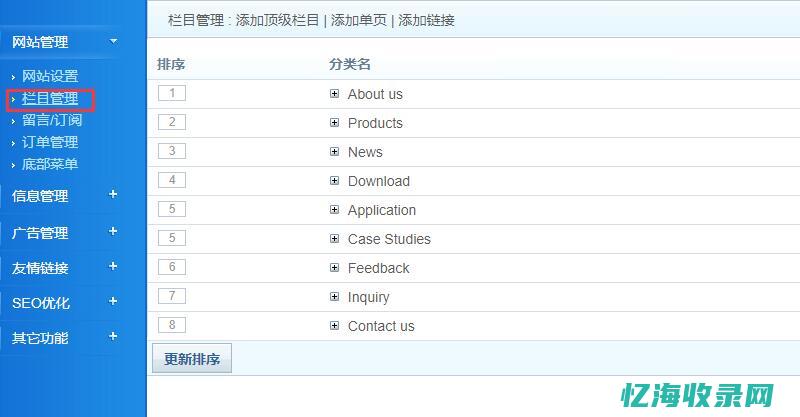The image size is (800, 417).
Task: Expand the About us category plus icon
Action: point(335,94)
